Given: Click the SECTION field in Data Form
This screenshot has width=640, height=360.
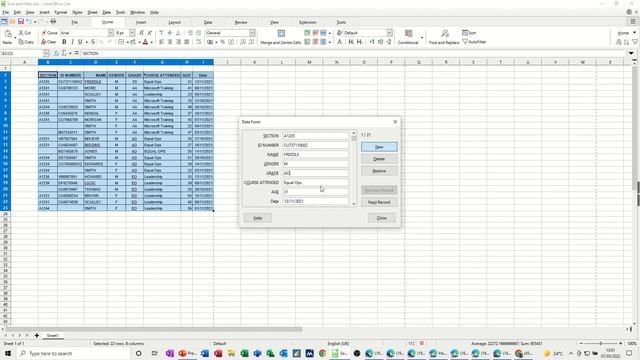Looking at the screenshot, I should pos(316,136).
